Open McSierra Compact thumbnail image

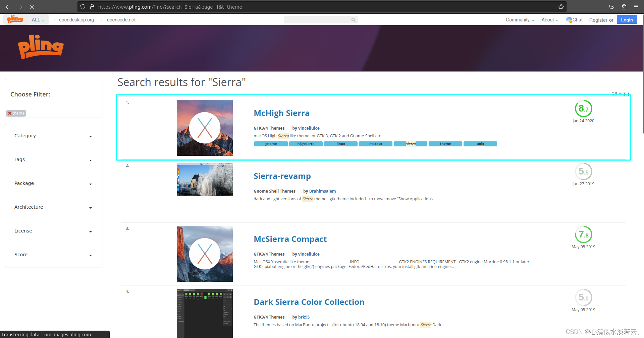[x=205, y=254]
